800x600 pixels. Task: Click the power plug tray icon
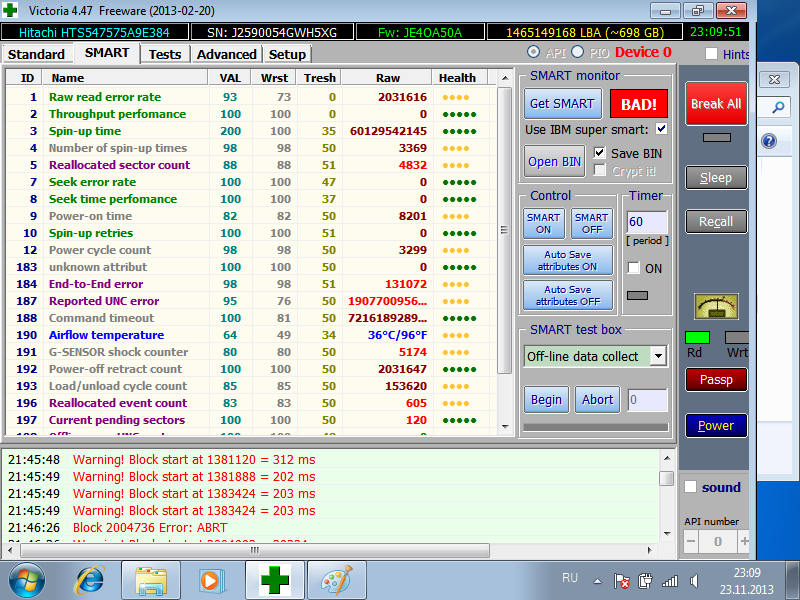(x=645, y=581)
